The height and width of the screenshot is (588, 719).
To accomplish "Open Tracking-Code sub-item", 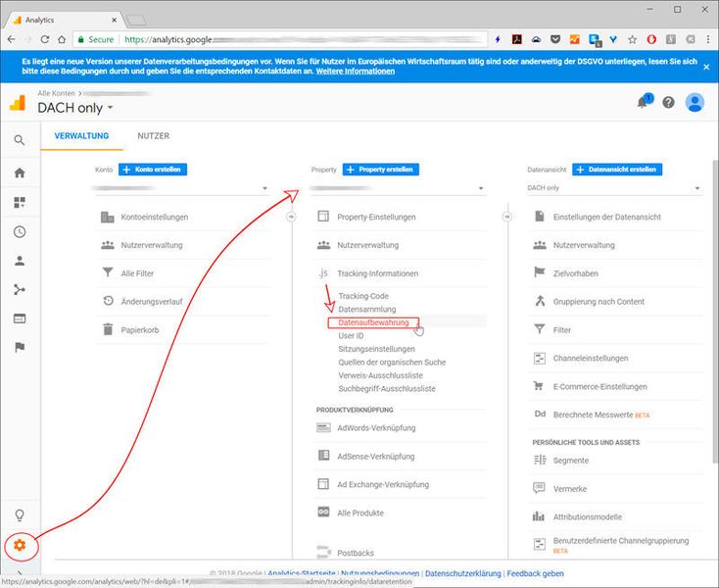I will [x=363, y=296].
